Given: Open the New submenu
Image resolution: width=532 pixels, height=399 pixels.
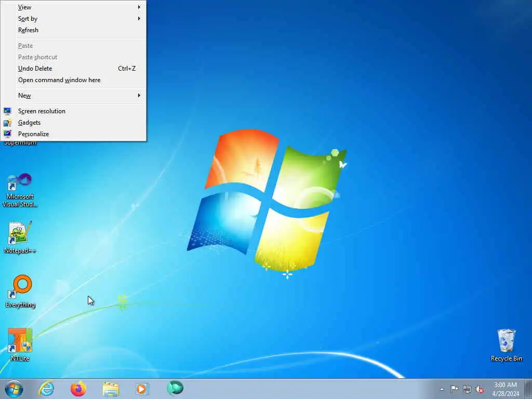Looking at the screenshot, I should point(73,96).
